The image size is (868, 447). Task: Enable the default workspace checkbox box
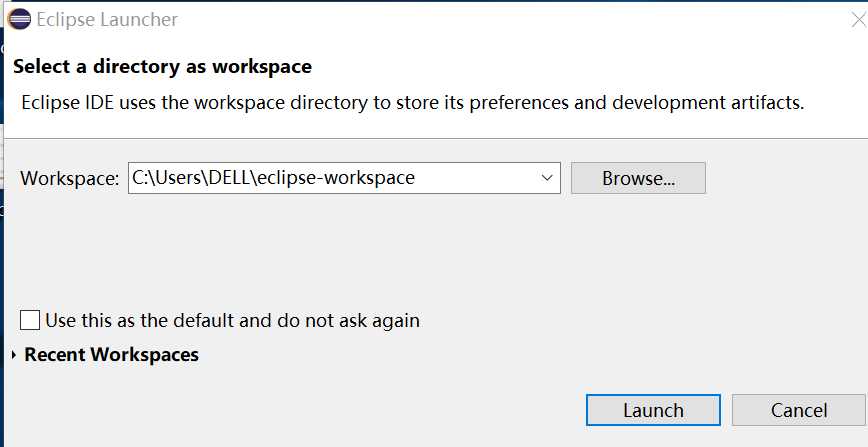(x=30, y=320)
